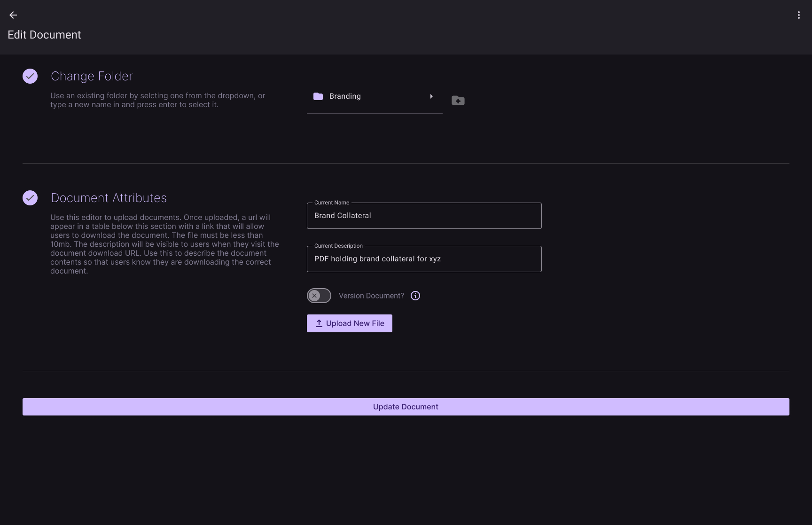Click the Update Document button

[x=406, y=407]
